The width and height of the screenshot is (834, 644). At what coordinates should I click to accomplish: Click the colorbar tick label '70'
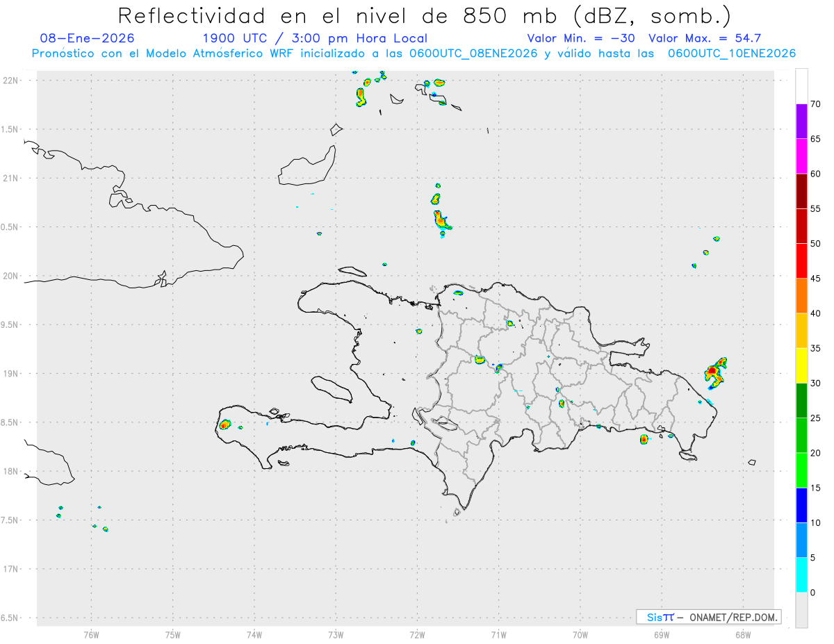point(816,104)
